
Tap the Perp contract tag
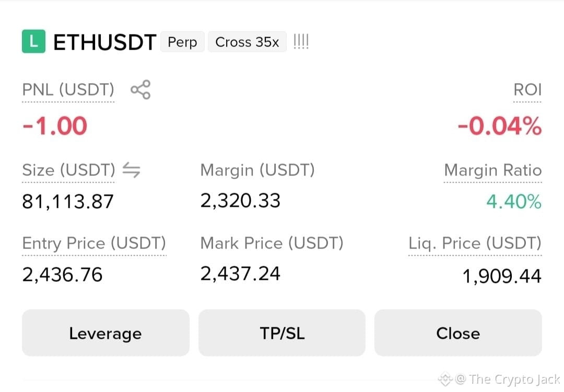click(x=182, y=42)
